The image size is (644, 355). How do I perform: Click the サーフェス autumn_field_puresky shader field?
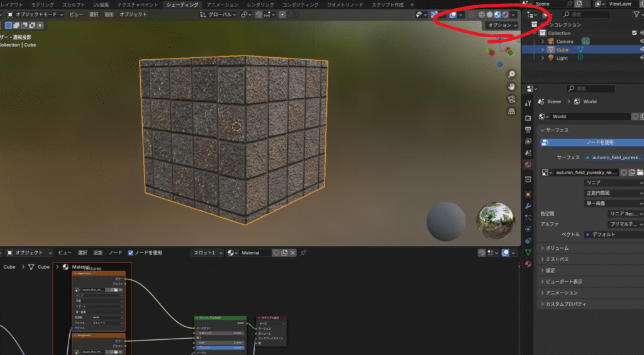[614, 157]
